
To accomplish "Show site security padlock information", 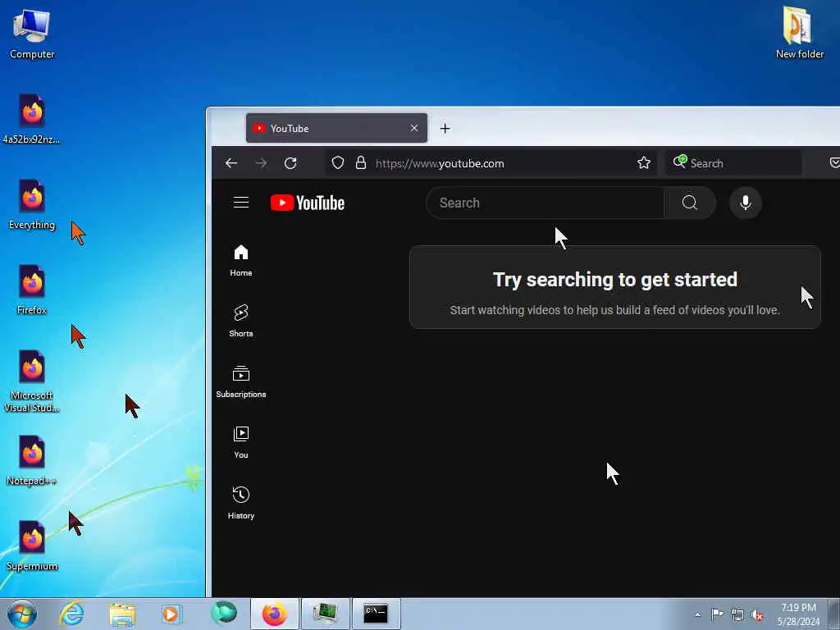I will click(x=361, y=163).
